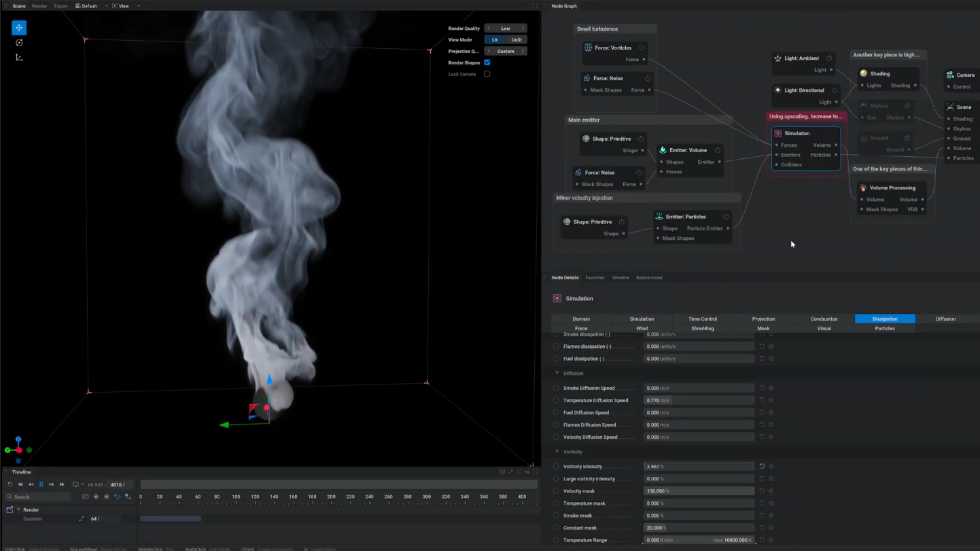The width and height of the screenshot is (980, 551).
Task: Toggle Smoke Diffusion Speed keyframe circle
Action: pyautogui.click(x=556, y=389)
